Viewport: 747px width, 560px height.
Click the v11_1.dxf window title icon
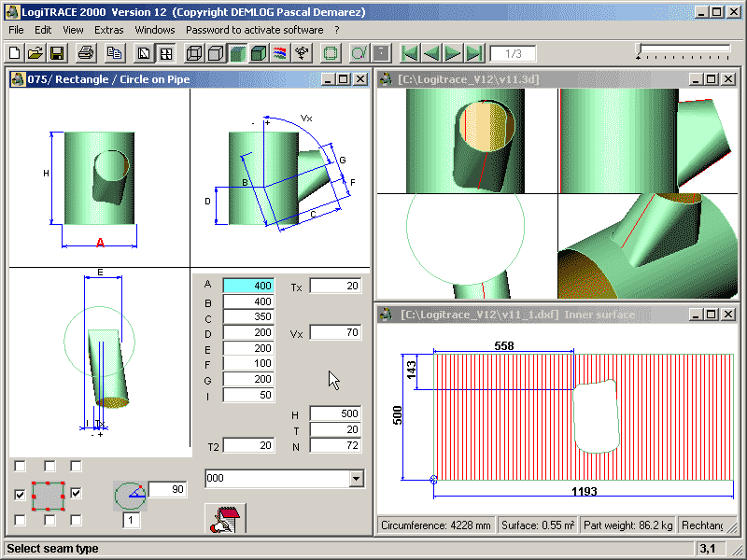coord(386,315)
